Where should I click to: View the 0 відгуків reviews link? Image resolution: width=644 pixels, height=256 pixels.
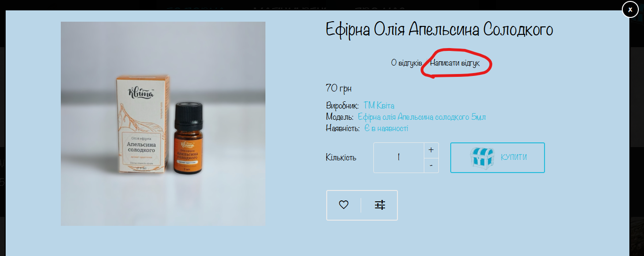(x=406, y=63)
